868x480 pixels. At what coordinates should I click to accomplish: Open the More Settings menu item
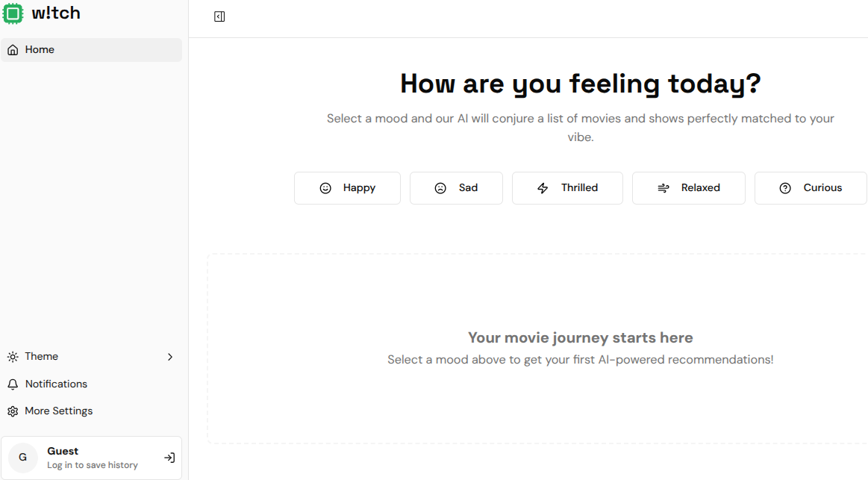tap(59, 411)
